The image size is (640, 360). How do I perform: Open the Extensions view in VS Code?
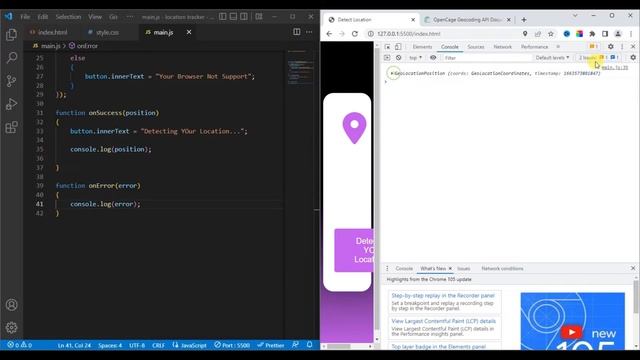coord(11,127)
